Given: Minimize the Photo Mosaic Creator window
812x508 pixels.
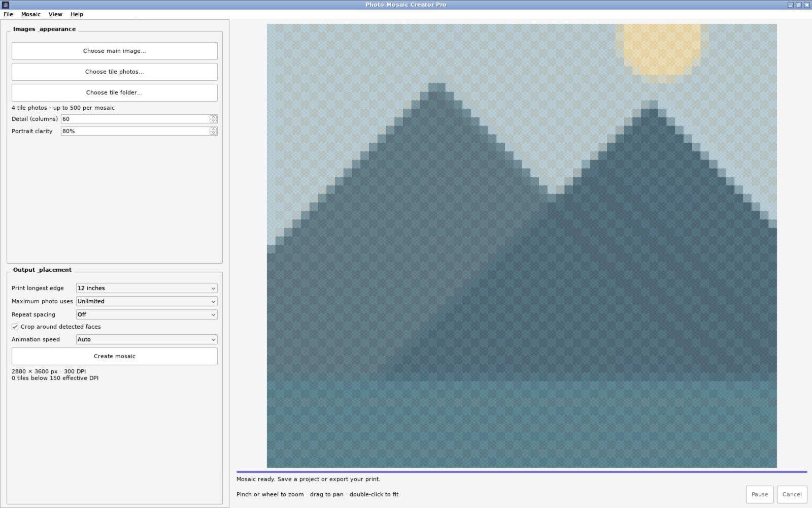Looking at the screenshot, I should (x=790, y=5).
